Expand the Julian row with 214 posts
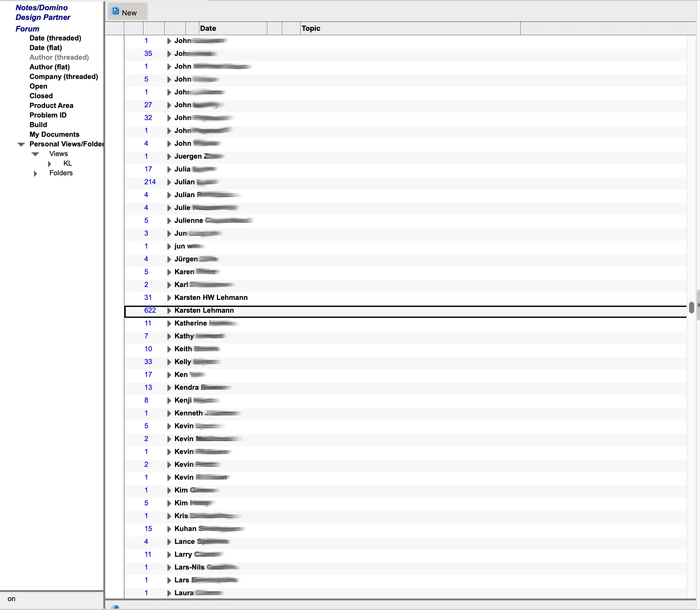The height and width of the screenshot is (610, 700). (x=169, y=182)
